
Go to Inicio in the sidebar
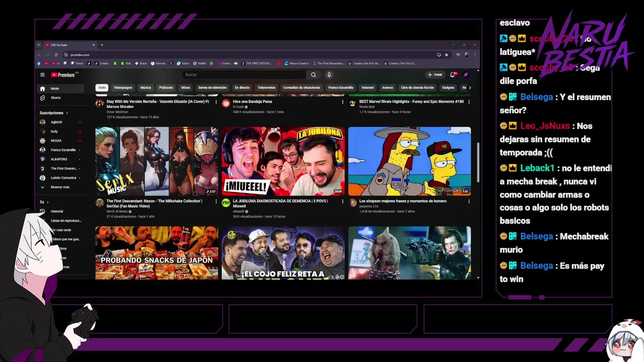coord(61,88)
